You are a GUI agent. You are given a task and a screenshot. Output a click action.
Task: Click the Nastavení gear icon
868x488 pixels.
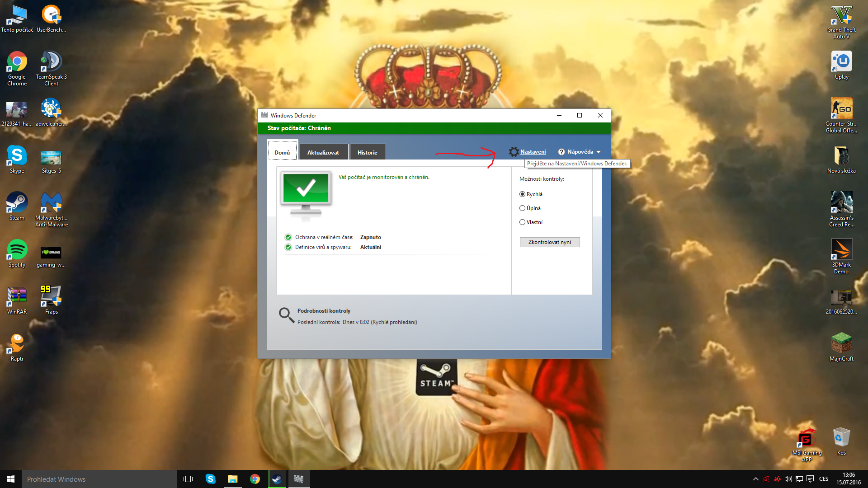coord(514,152)
